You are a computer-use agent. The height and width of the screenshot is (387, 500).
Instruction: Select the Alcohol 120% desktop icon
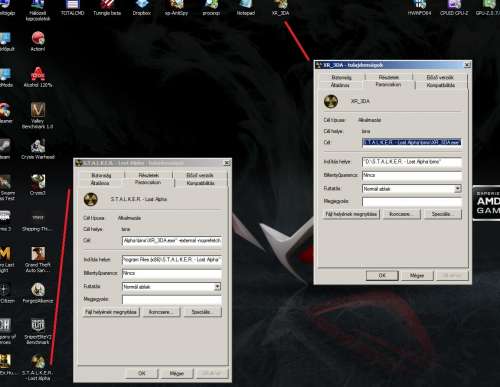pyautogui.click(x=38, y=77)
